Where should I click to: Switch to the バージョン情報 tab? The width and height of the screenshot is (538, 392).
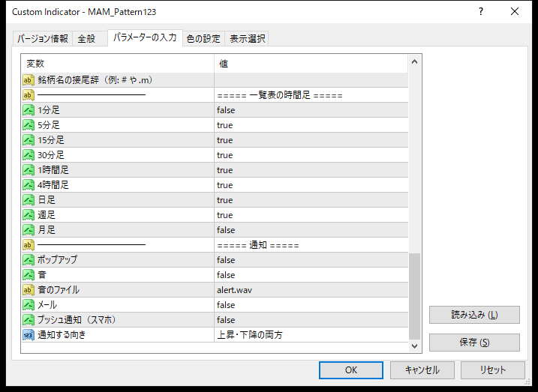pos(43,39)
